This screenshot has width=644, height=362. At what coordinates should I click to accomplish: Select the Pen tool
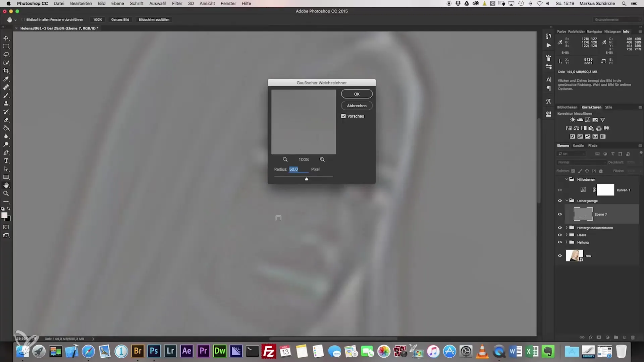[x=6, y=153]
